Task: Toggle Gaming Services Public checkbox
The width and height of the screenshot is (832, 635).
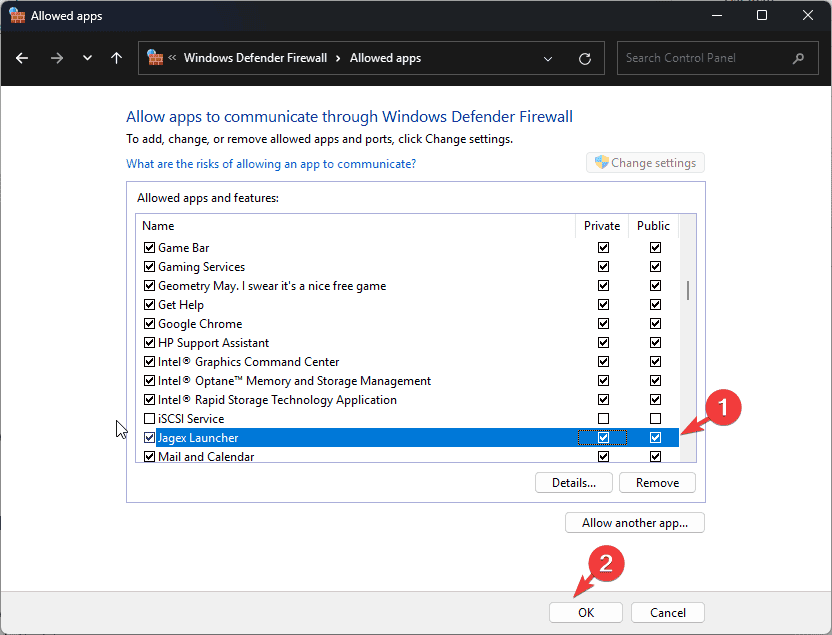Action: pos(655,267)
